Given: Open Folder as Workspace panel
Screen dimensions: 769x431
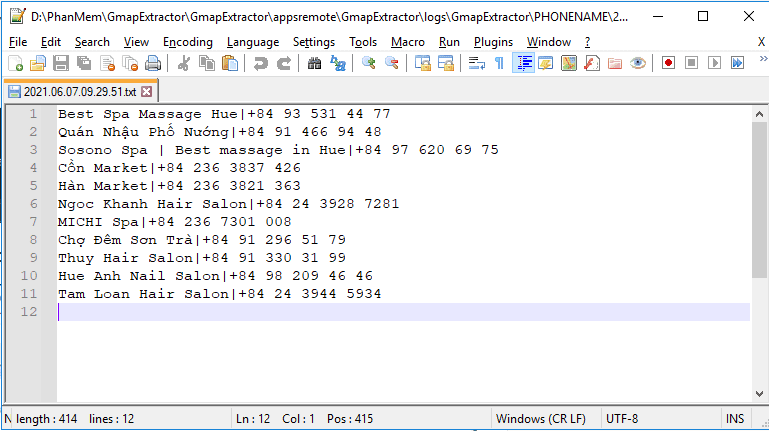Looking at the screenshot, I should tap(615, 63).
